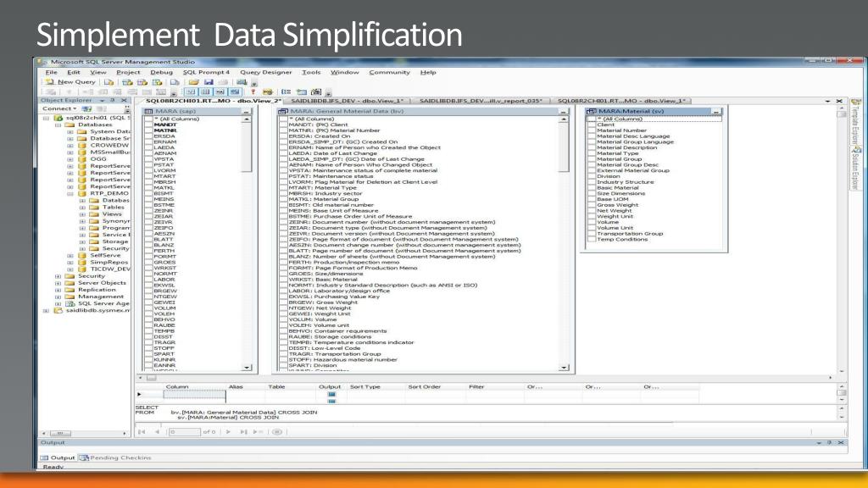Check "MANDT: (PK) Client" column
The height and width of the screenshot is (488, 868).
coord(283,125)
